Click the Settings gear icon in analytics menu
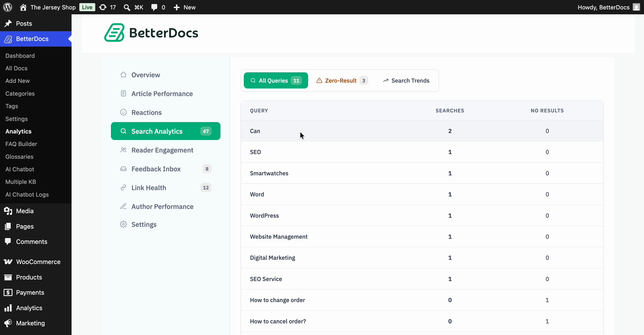This screenshot has height=335, width=644. (123, 224)
